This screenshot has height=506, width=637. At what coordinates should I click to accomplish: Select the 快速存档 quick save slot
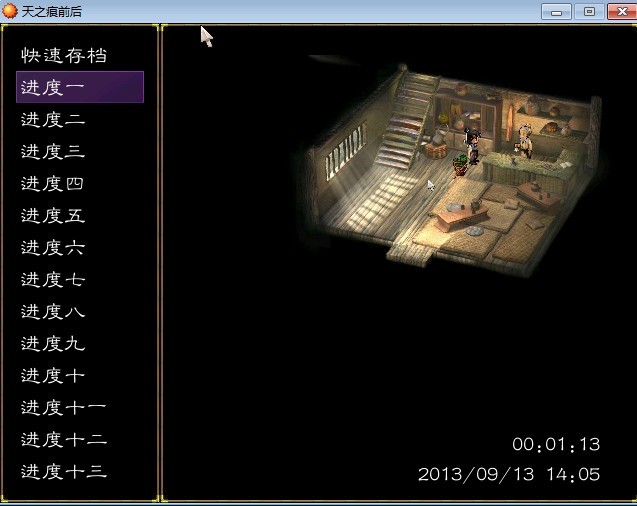(64, 55)
